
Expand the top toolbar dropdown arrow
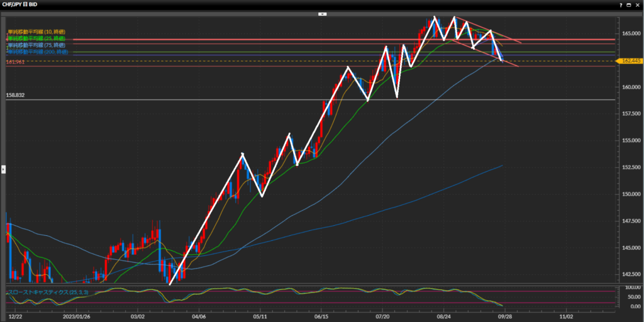click(x=322, y=13)
